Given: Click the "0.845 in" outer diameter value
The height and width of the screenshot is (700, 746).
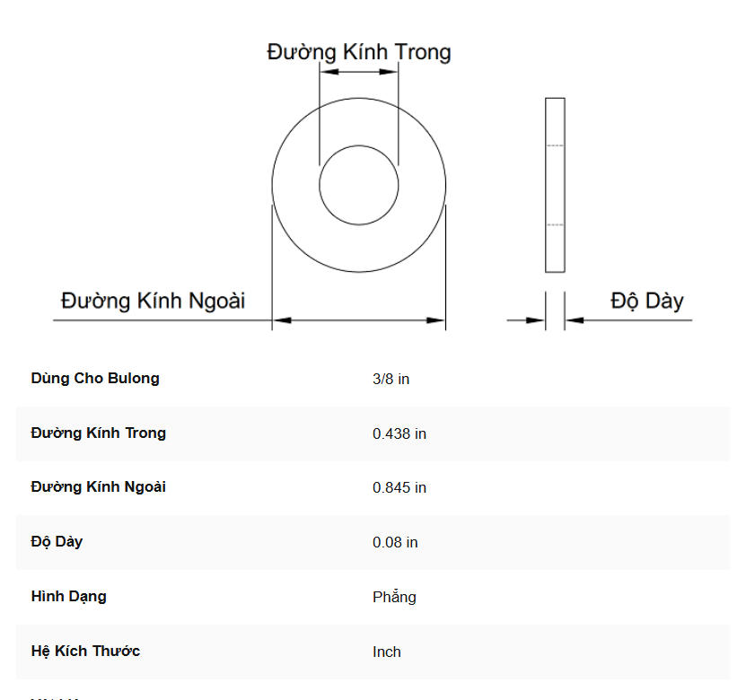Looking at the screenshot, I should coord(399,488).
